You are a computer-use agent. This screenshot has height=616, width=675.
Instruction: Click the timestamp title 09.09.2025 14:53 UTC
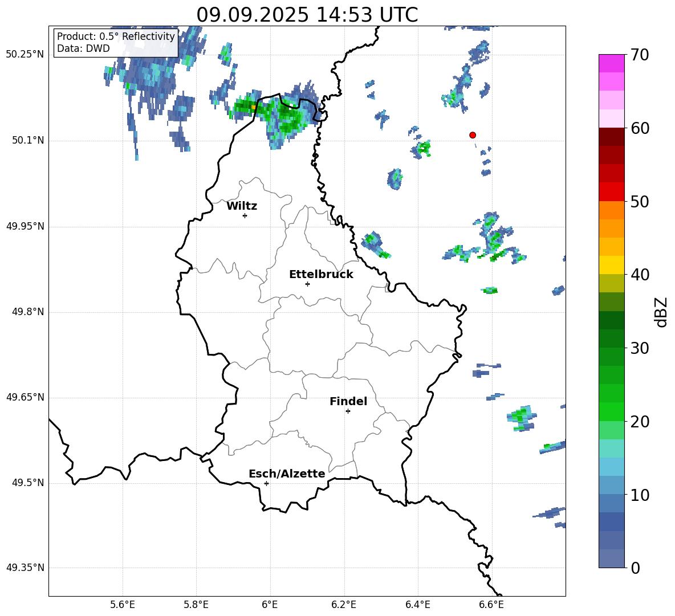click(307, 15)
